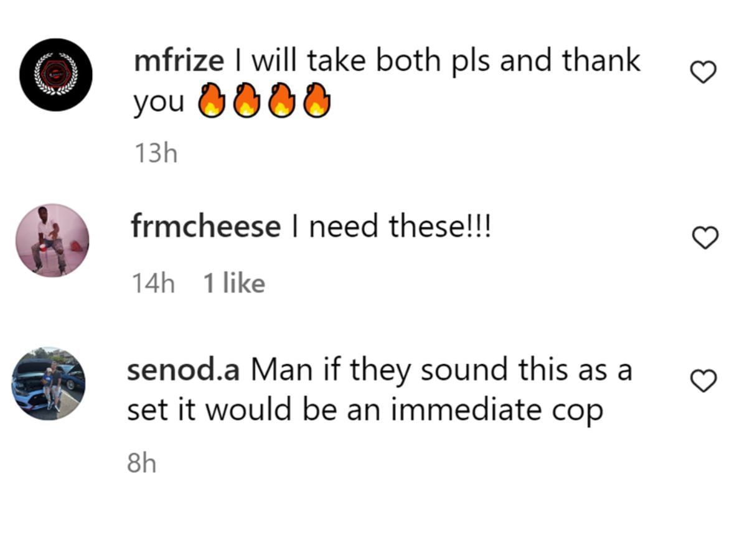Tap the heart on senod.a's comment
This screenshot has height=560, width=747.
(704, 381)
